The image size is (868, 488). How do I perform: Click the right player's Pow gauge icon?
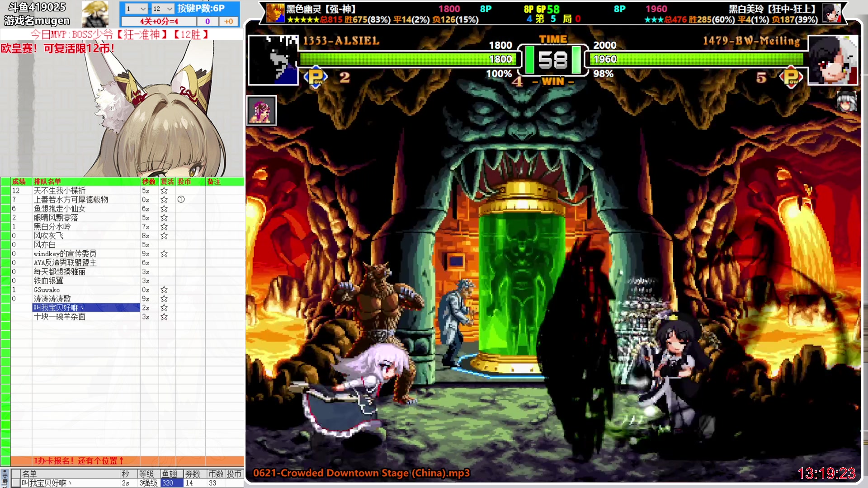791,77
